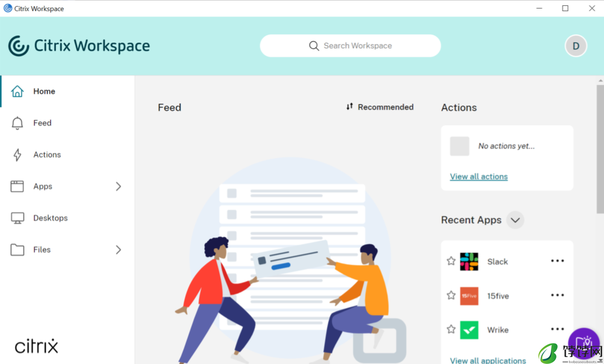This screenshot has width=604, height=364.
Task: Click the scrollbar up arrow
Action: coord(600,80)
